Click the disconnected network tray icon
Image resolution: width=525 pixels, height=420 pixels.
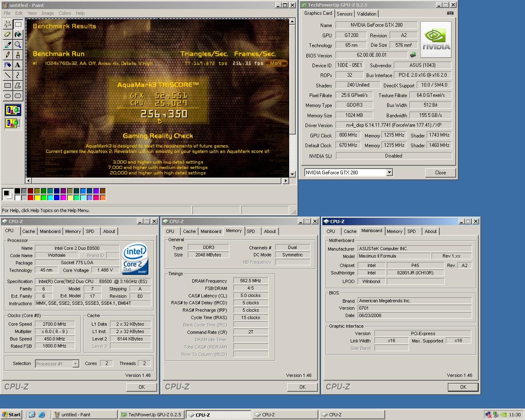[x=488, y=415]
